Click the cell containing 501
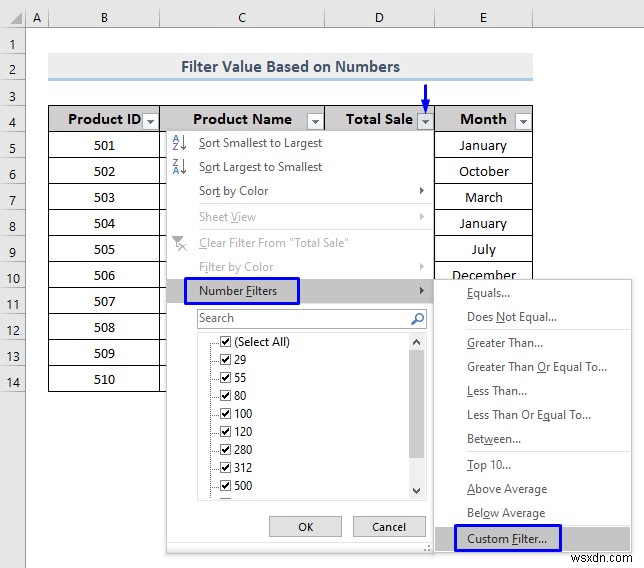 point(104,145)
